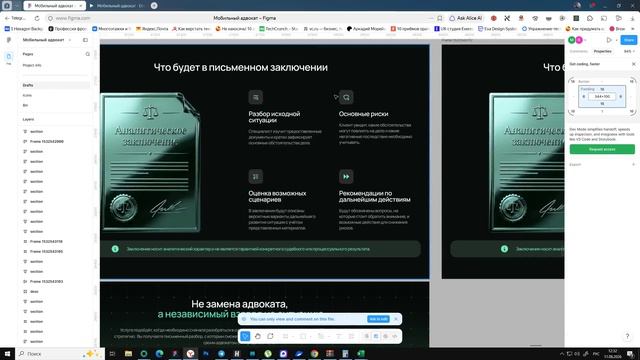
Task: Select the Hand tool in bottom toolbar
Action: click(258, 336)
